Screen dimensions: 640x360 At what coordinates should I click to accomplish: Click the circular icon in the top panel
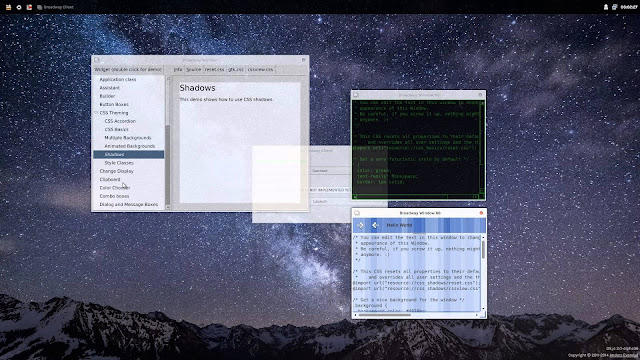[19, 7]
